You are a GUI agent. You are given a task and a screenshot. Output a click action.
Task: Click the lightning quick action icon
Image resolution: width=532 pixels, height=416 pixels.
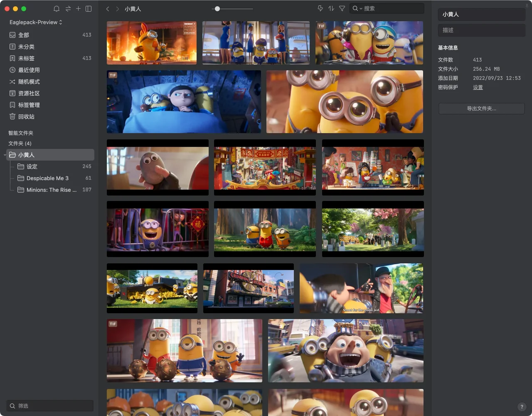pos(320,8)
